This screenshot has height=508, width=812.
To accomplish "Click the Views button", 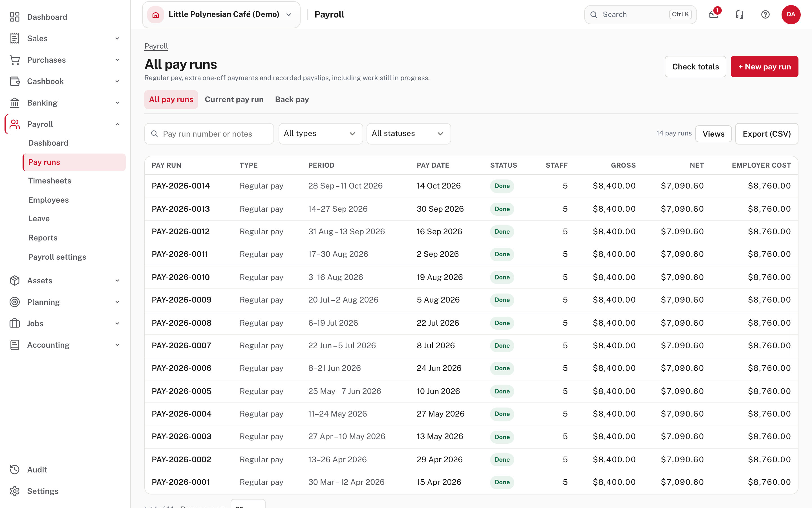I will click(713, 134).
